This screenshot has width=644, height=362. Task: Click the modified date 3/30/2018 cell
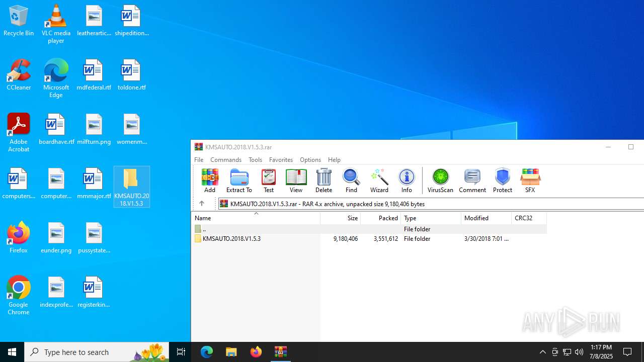pos(487,239)
